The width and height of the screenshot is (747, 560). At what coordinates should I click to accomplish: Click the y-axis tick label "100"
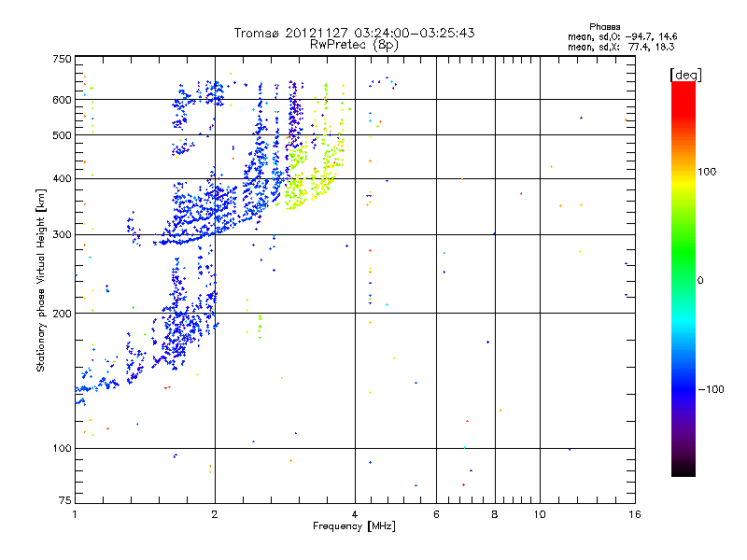click(x=62, y=449)
